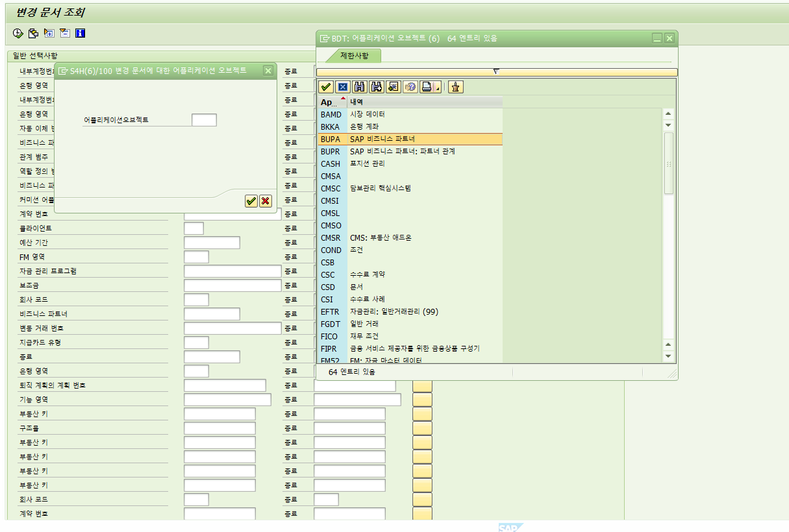Click the 내역 column header

[425, 102]
